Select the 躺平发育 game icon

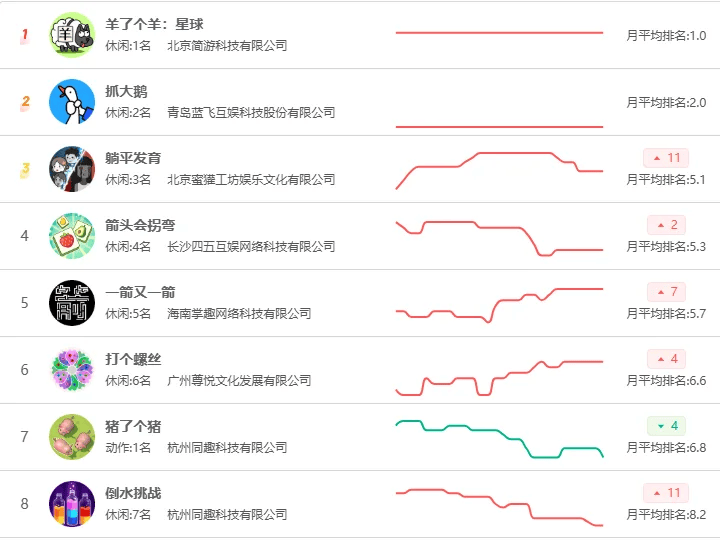(x=72, y=169)
